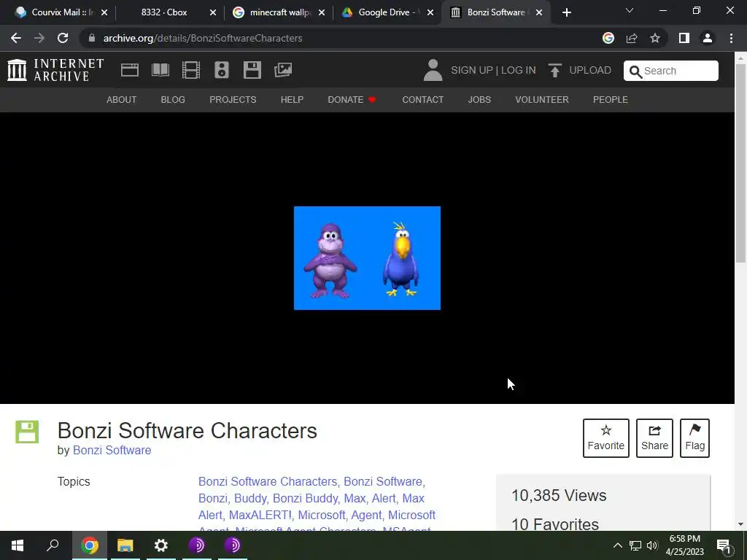Open the HELP nav item

[x=292, y=99]
